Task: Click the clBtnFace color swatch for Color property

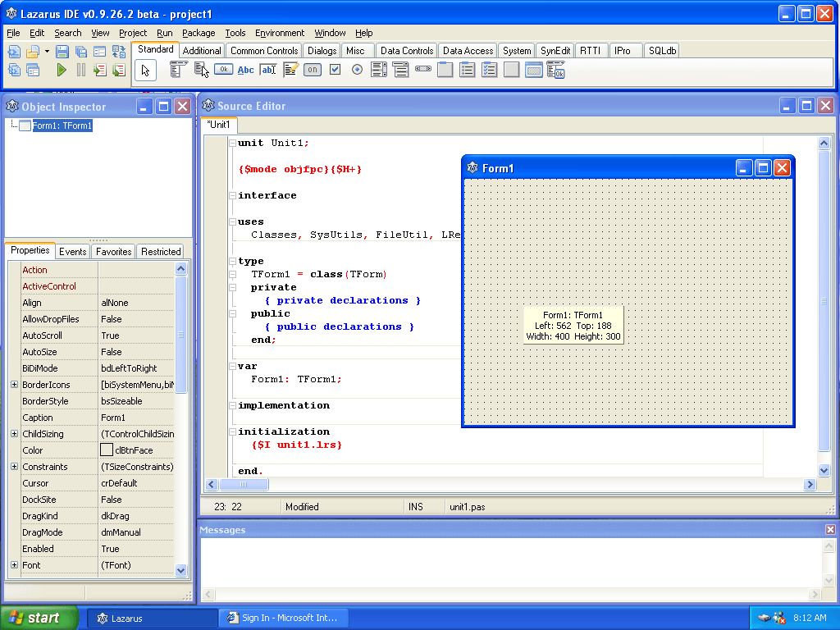Action: pos(105,450)
